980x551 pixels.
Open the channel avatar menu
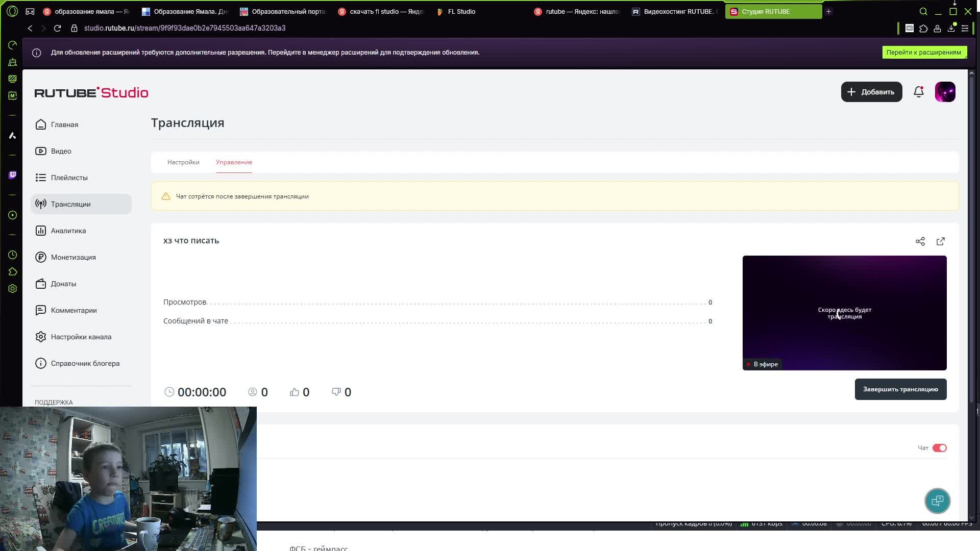click(945, 92)
